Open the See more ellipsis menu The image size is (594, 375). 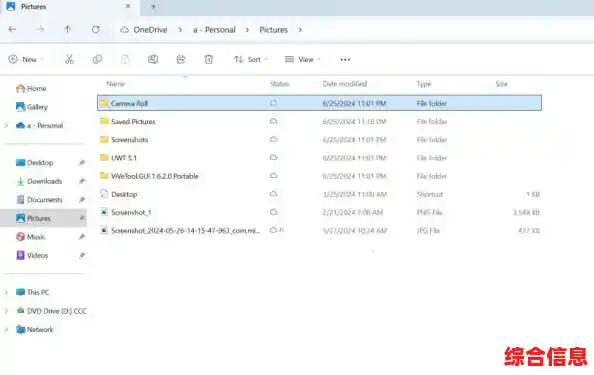[345, 59]
